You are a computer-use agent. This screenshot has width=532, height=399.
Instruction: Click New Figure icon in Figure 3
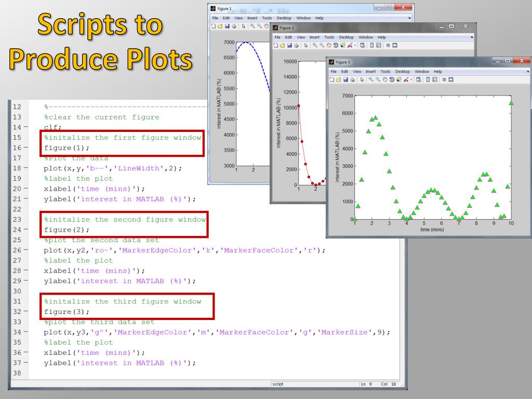point(332,79)
